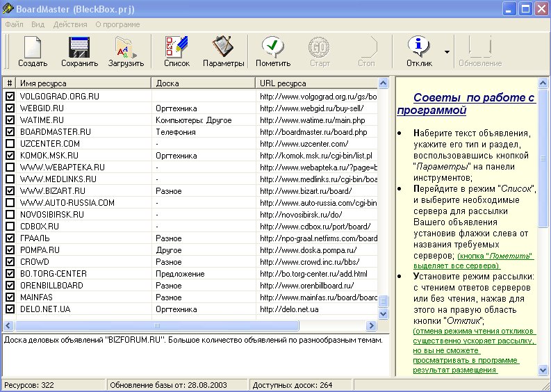Click the list's vertical scrollbar thumb
This screenshot has height=392, width=551.
click(383, 301)
